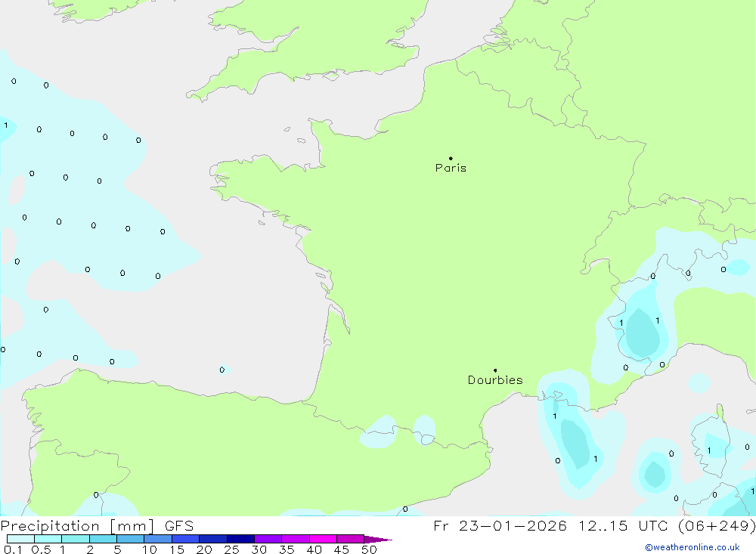Pick the 15 to 20 mm legend swatch

pos(185,540)
